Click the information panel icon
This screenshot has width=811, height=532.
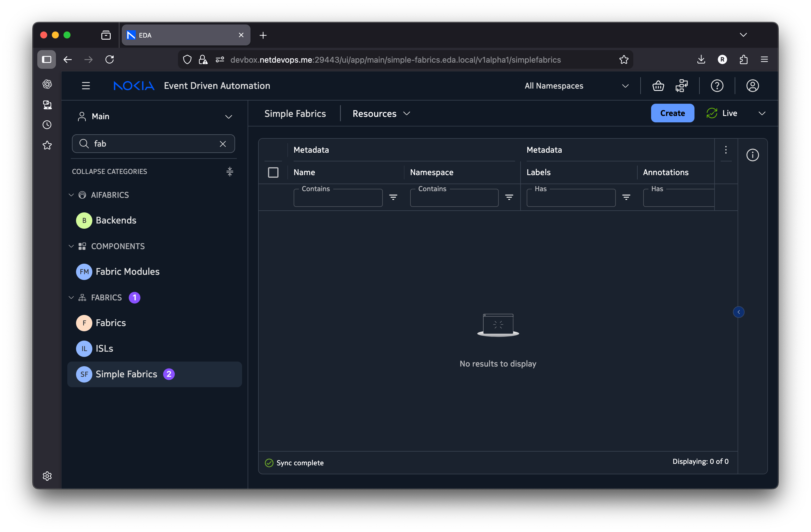click(752, 155)
